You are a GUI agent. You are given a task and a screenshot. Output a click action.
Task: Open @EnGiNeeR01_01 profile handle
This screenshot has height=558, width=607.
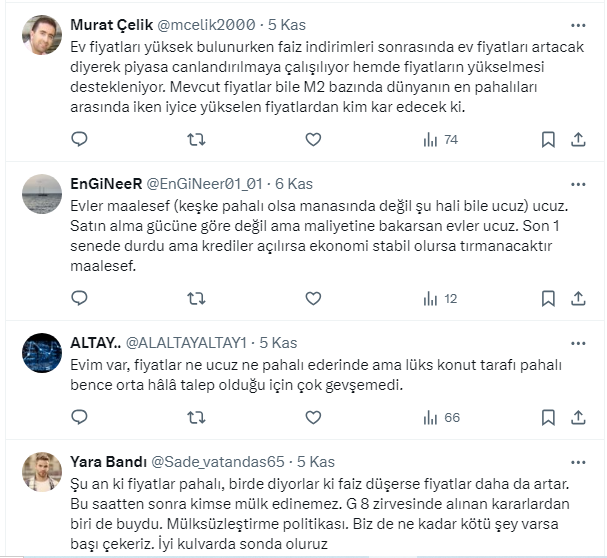[206, 183]
